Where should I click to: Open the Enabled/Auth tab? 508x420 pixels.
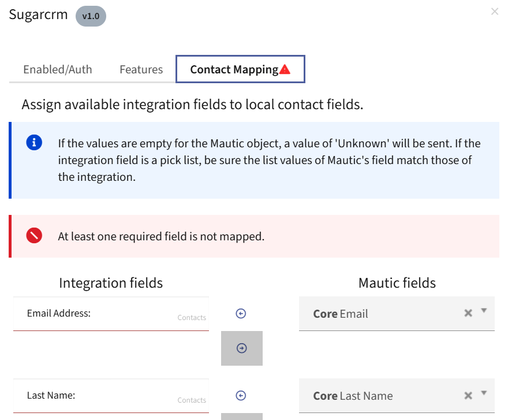pos(58,69)
